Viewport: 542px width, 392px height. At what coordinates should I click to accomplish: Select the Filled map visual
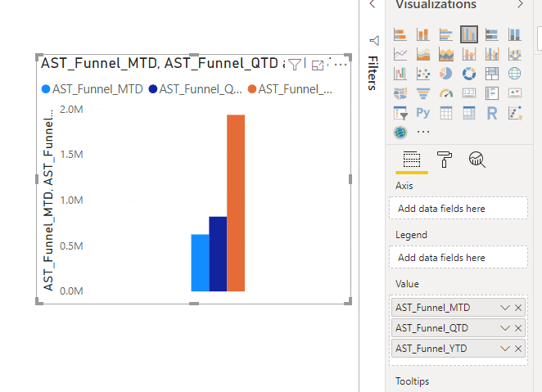pos(400,93)
